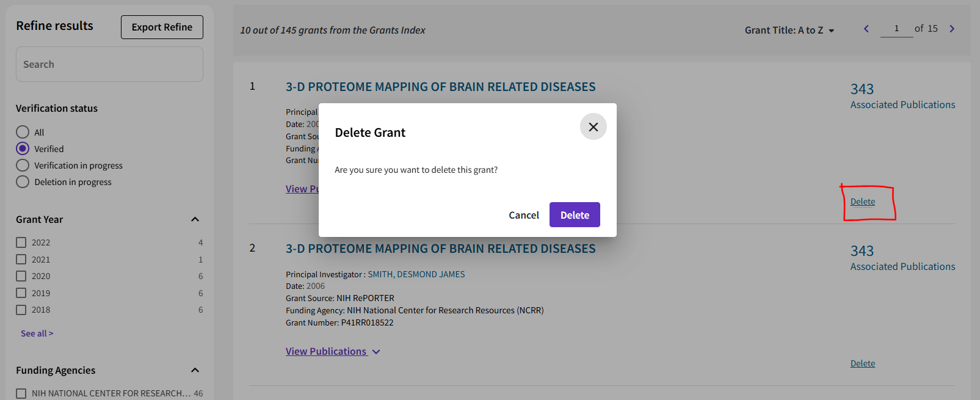
Task: Select Verification in progress radio option
Action: tap(23, 165)
